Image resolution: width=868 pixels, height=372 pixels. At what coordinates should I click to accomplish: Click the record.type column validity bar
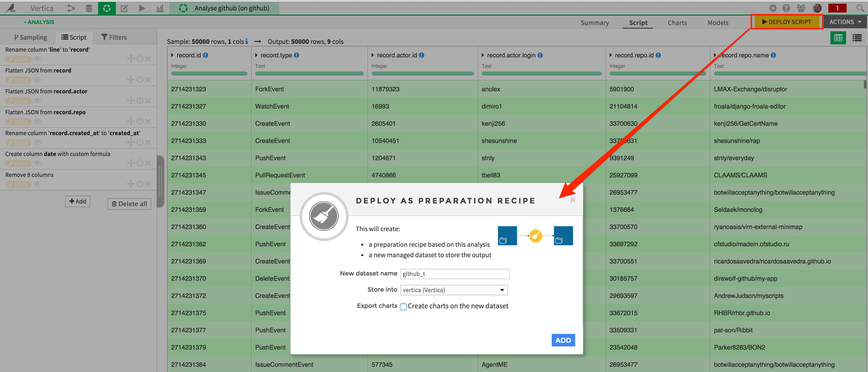[x=309, y=74]
